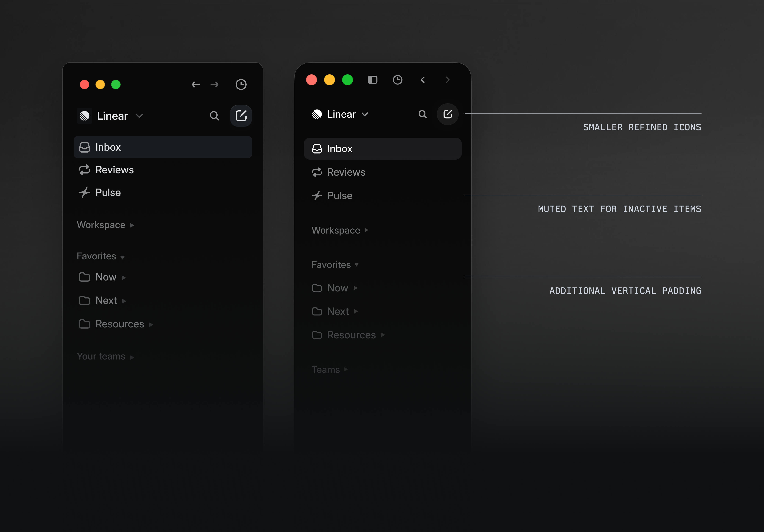Click the forward navigation arrow
764x532 pixels.
[214, 85]
